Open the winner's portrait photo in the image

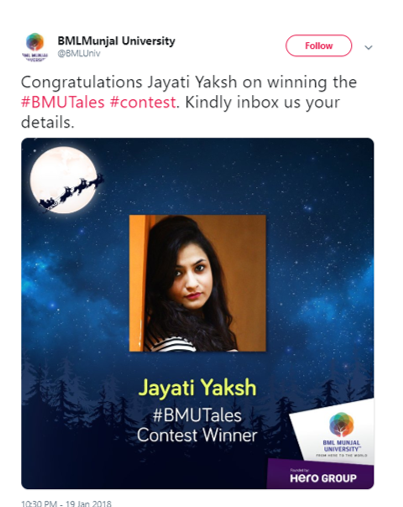click(x=197, y=283)
